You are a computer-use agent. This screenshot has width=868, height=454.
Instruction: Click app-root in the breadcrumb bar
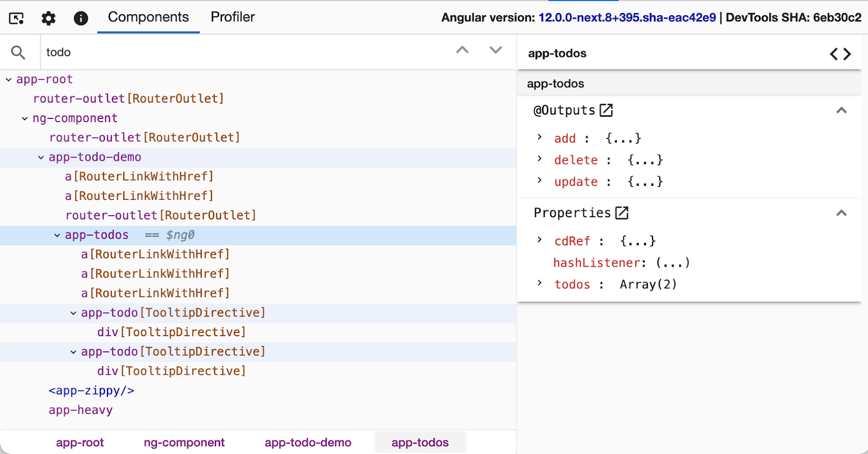80,443
